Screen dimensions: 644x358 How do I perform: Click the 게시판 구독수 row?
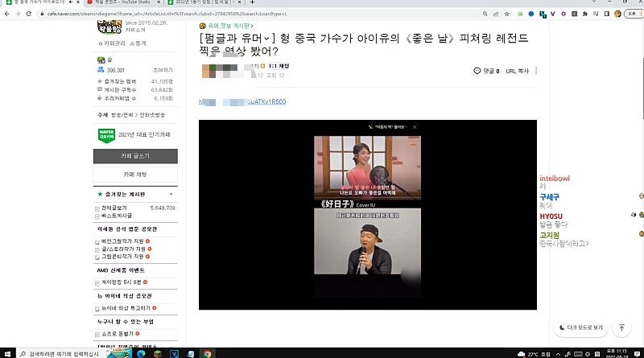(x=135, y=90)
